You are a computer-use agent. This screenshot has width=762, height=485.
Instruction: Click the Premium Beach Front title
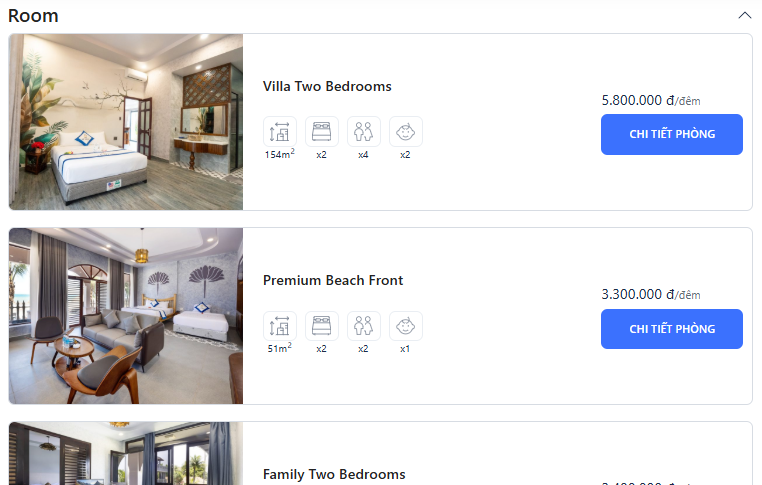pyautogui.click(x=333, y=280)
